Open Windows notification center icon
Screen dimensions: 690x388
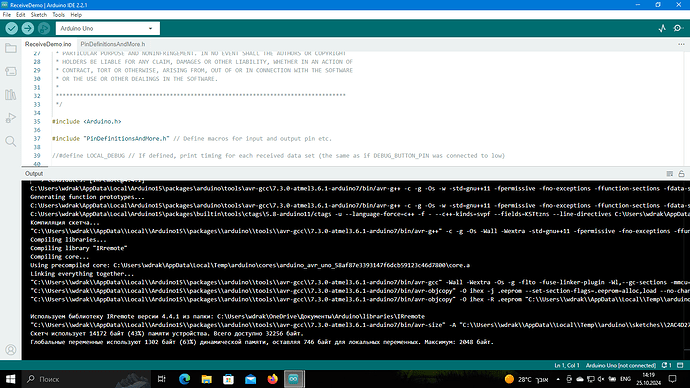pyautogui.click(x=672, y=379)
